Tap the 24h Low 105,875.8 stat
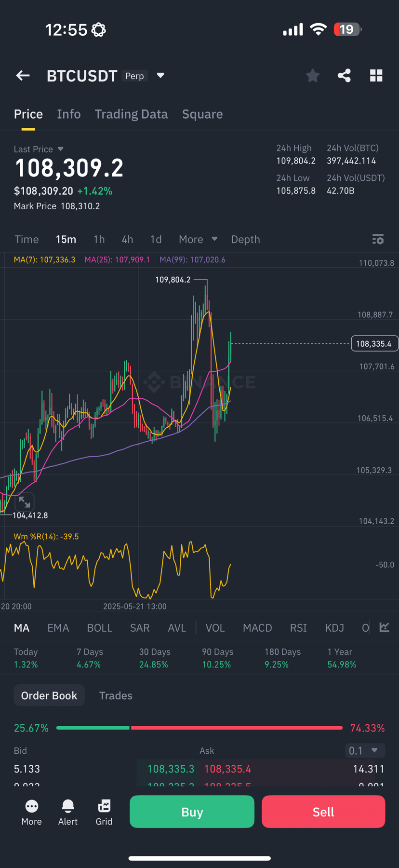This screenshot has height=868, width=399. (x=296, y=184)
